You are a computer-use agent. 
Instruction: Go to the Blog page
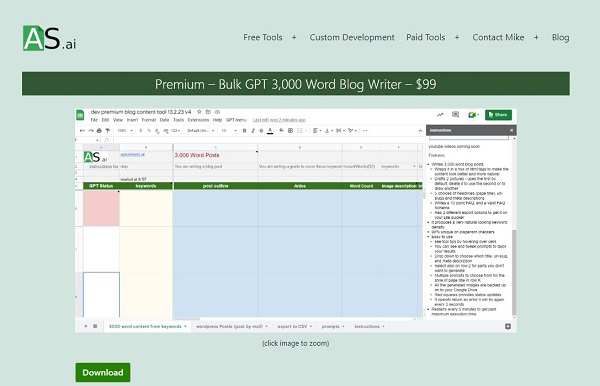[560, 37]
